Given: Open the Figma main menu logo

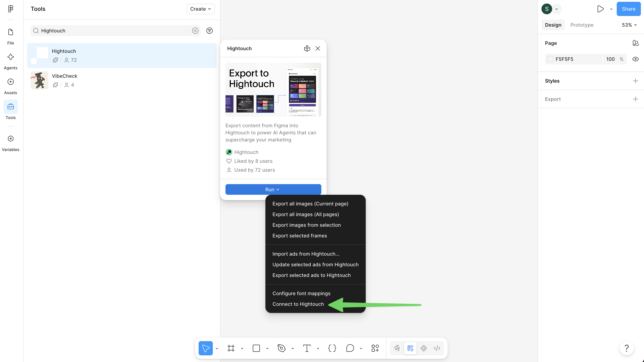Looking at the screenshot, I should click(x=10, y=9).
